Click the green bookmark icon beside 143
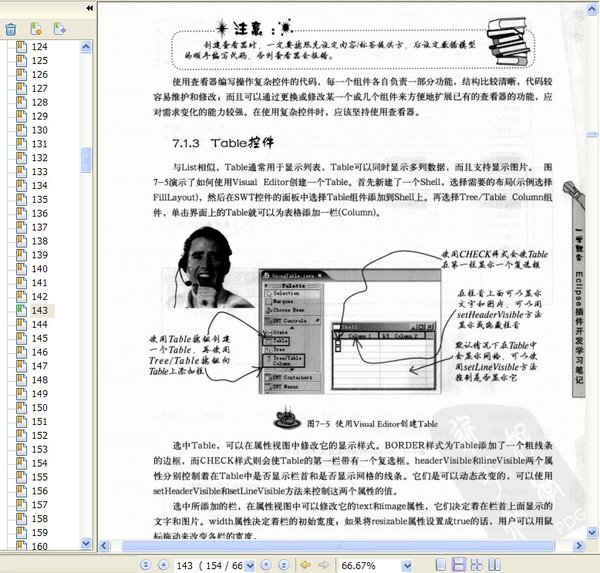 click(21, 310)
